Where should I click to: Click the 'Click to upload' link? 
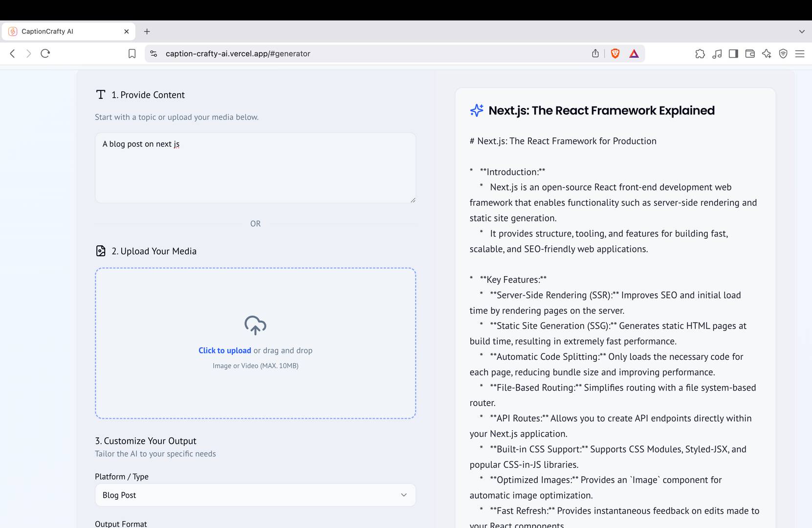224,351
